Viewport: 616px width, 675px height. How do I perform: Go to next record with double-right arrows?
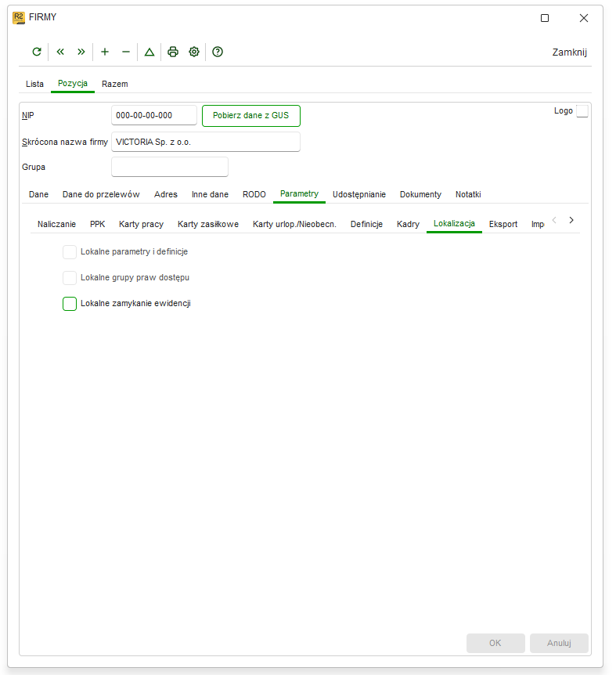81,52
